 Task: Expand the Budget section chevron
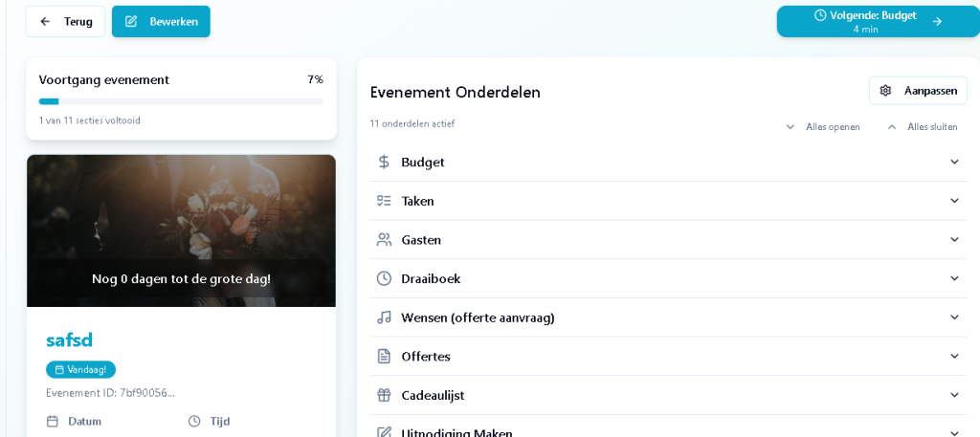point(953,163)
